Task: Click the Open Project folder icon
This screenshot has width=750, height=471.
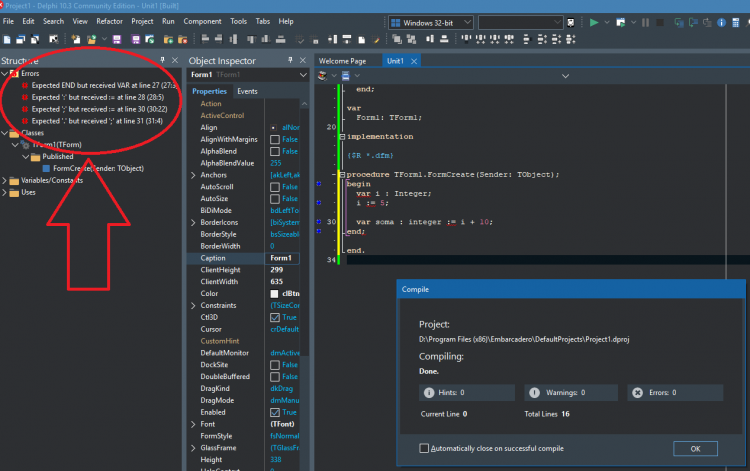Action: pyautogui.click(x=91, y=39)
